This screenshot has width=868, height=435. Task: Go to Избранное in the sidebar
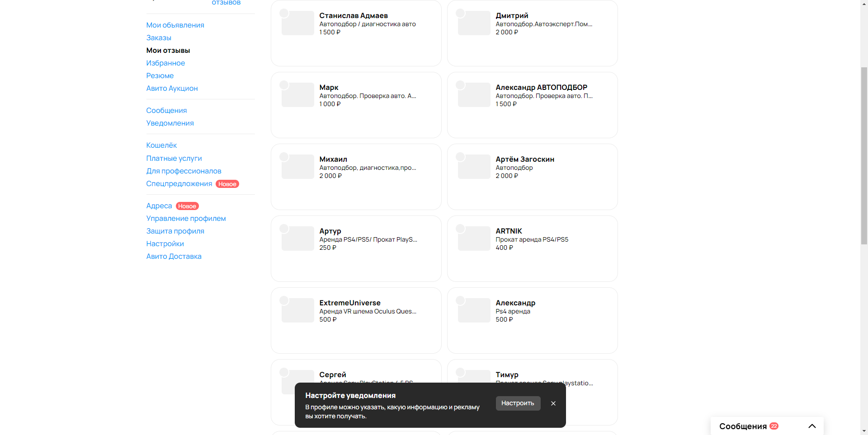point(165,63)
